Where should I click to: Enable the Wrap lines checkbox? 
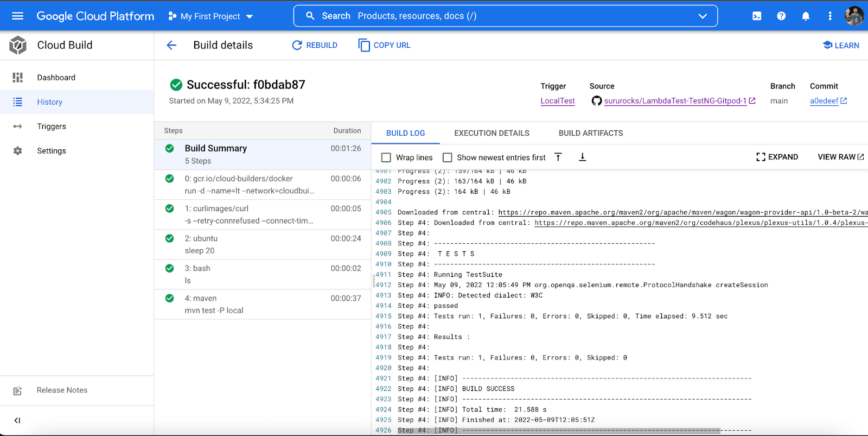(x=386, y=157)
